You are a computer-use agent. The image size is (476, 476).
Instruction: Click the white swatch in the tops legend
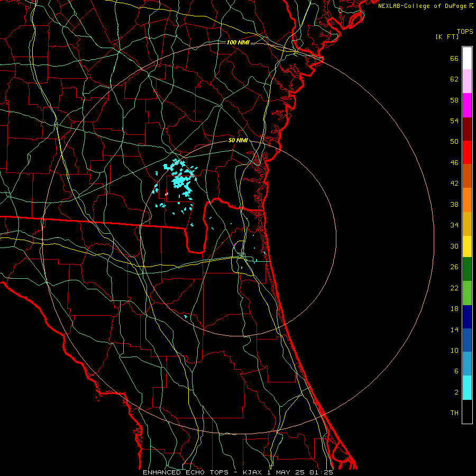pos(467,58)
